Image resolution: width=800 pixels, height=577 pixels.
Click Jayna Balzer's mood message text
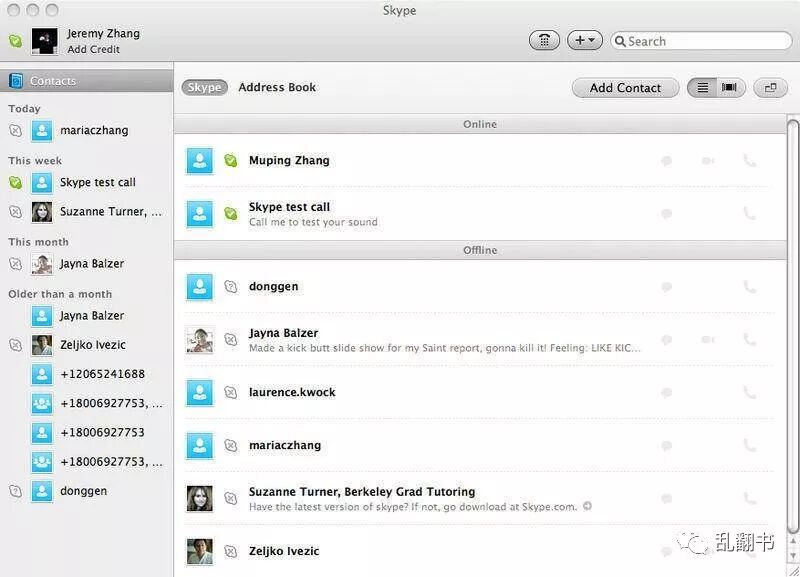pos(444,348)
